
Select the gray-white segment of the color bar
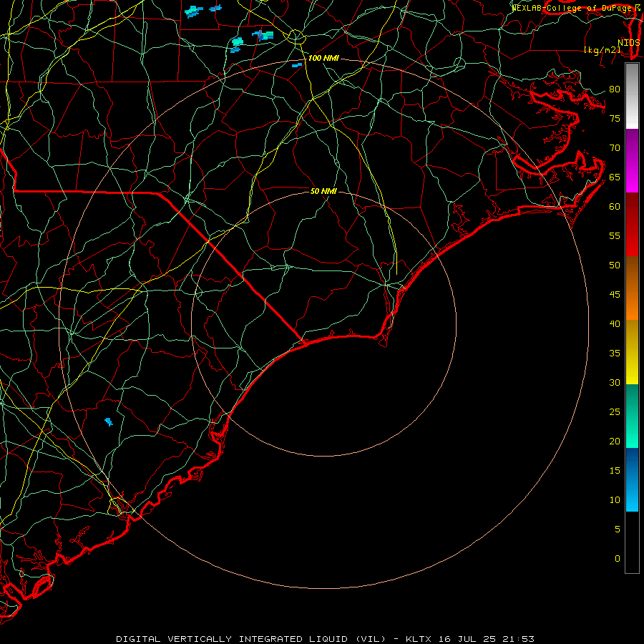pos(632,96)
